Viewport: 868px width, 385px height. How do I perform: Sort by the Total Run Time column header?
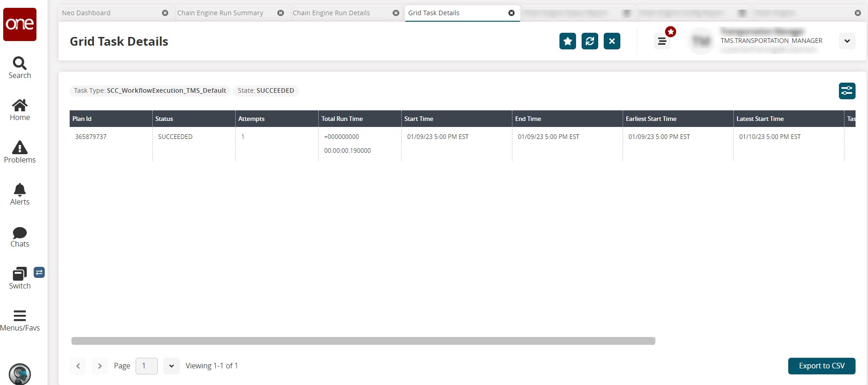point(360,119)
